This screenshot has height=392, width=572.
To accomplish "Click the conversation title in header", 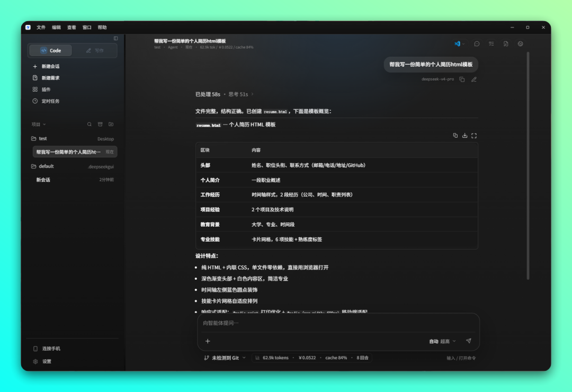I will click(190, 41).
